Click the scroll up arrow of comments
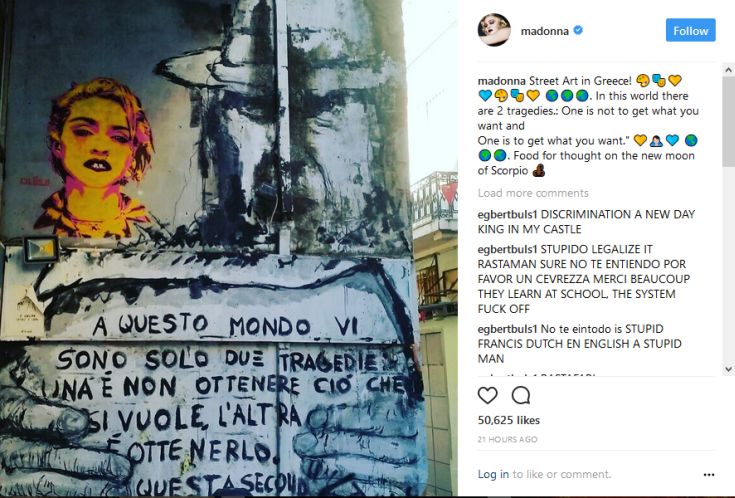Screen dimensions: 735x498 point(728,70)
